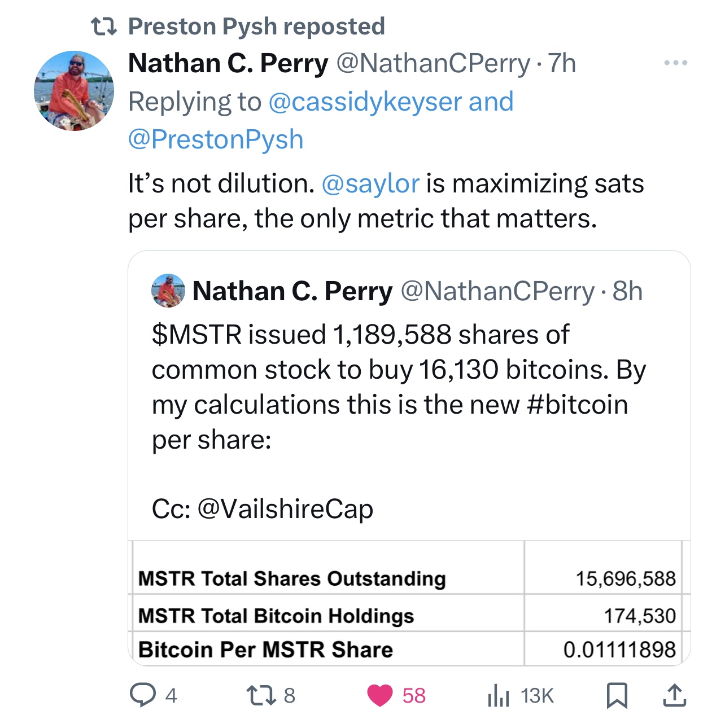This screenshot has width=725, height=728.
Task: Open the @NathanCPerry handle in header
Action: click(x=433, y=63)
